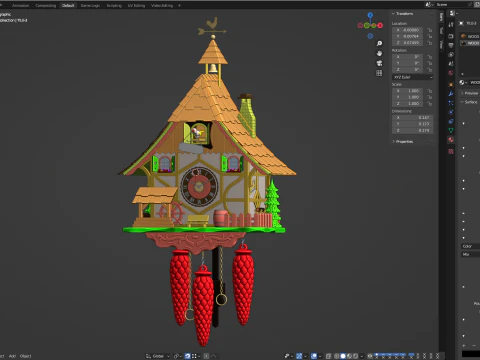Switch to rendered viewport shading
This screenshot has width=480, height=360.
pyautogui.click(x=356, y=356)
